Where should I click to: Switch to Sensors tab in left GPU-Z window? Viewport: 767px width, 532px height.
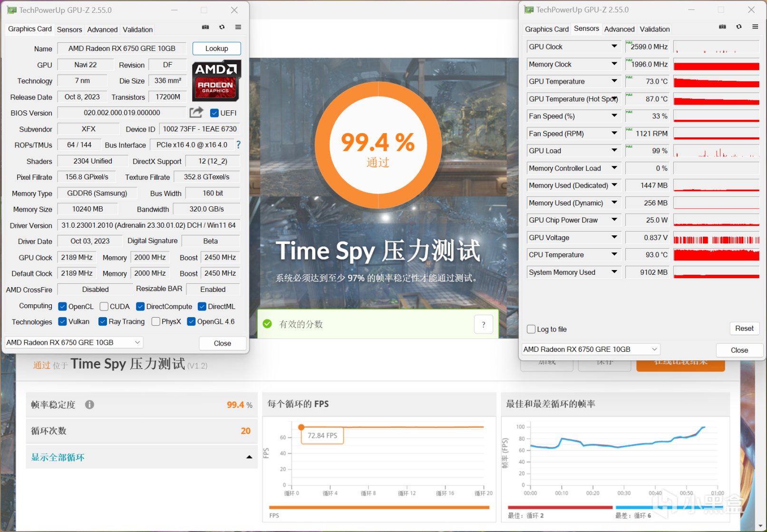(69, 29)
